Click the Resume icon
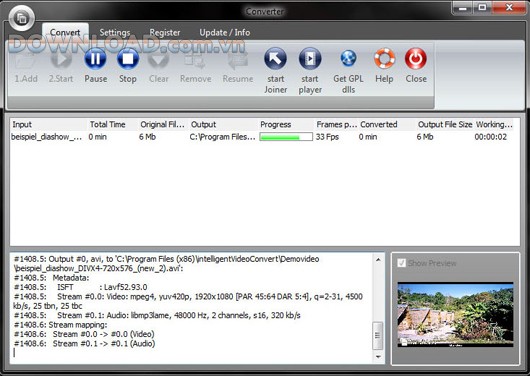This screenshot has height=376, width=530. pyautogui.click(x=238, y=60)
